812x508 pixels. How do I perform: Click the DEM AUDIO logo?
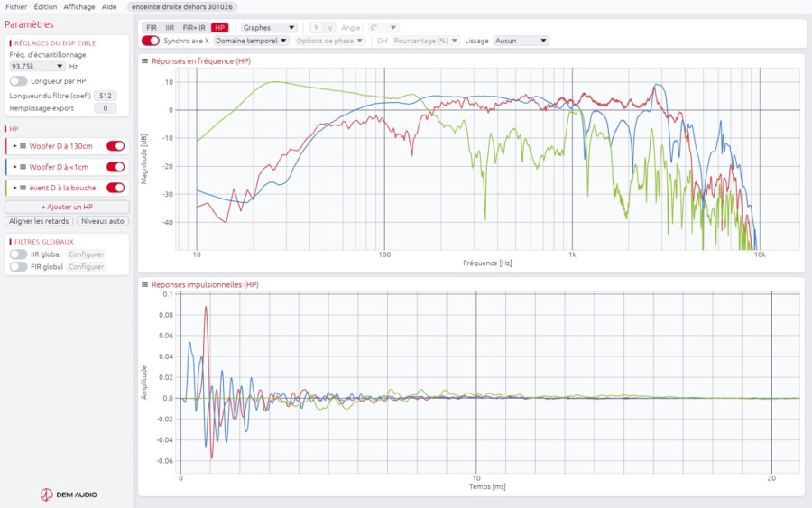69,494
